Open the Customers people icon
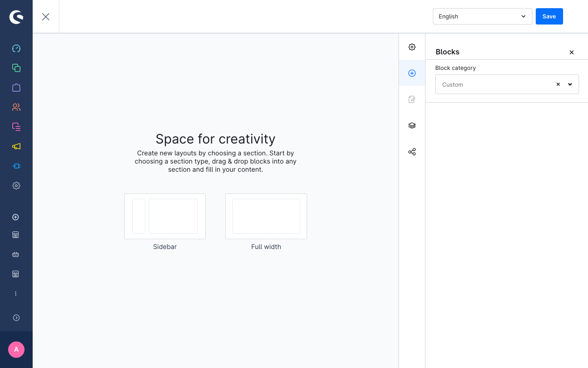This screenshot has height=368, width=588. (16, 107)
